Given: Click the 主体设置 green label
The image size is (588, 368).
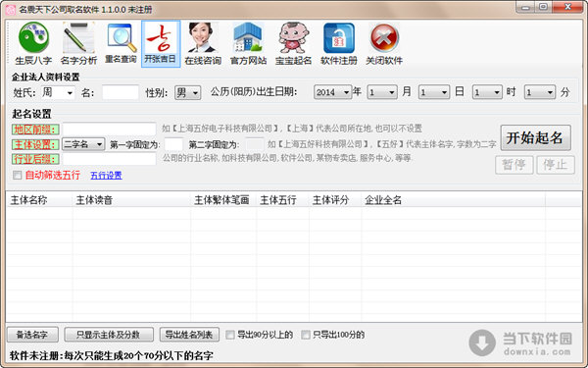Looking at the screenshot, I should [35, 144].
